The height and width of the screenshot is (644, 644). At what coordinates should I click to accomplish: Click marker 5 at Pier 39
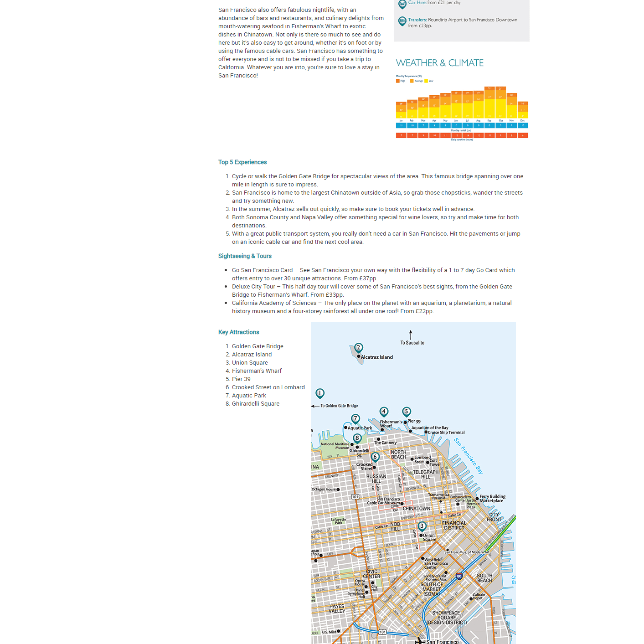click(407, 412)
